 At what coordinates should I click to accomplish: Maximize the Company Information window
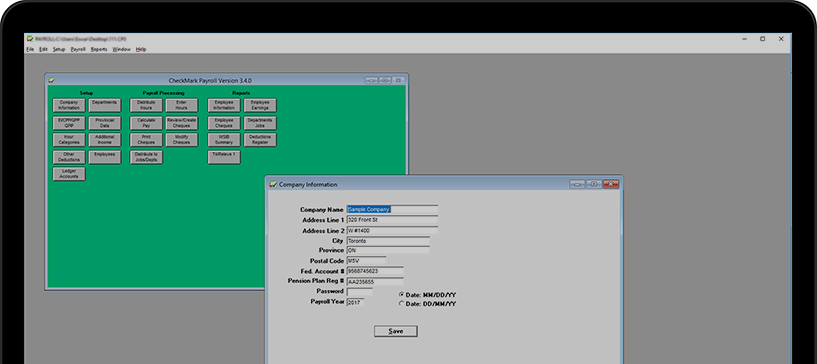pyautogui.click(x=594, y=184)
